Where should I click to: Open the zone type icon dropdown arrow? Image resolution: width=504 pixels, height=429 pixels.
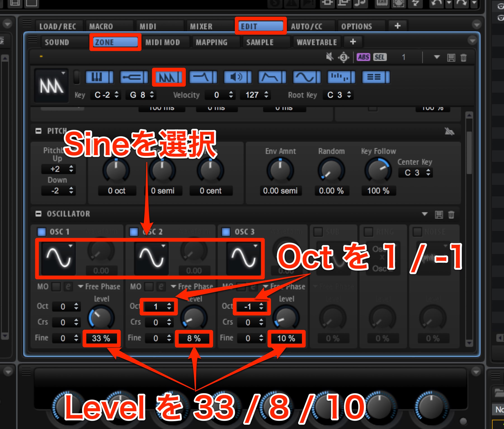(63, 73)
